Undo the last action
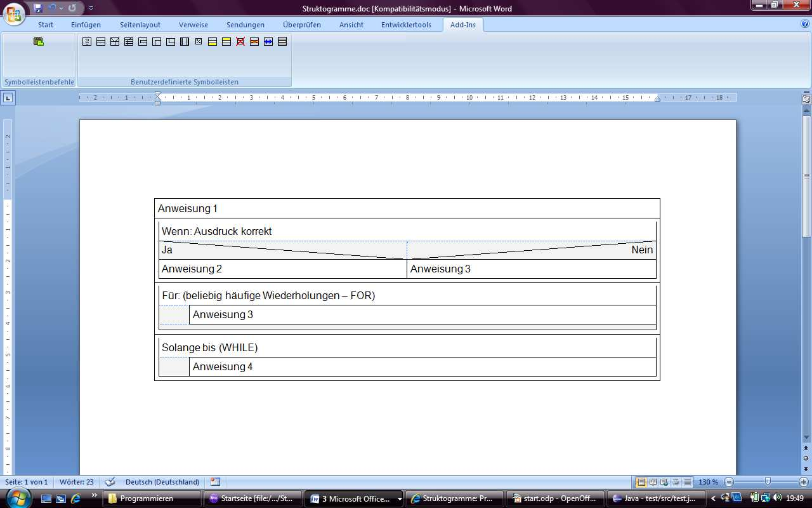 click(52, 8)
